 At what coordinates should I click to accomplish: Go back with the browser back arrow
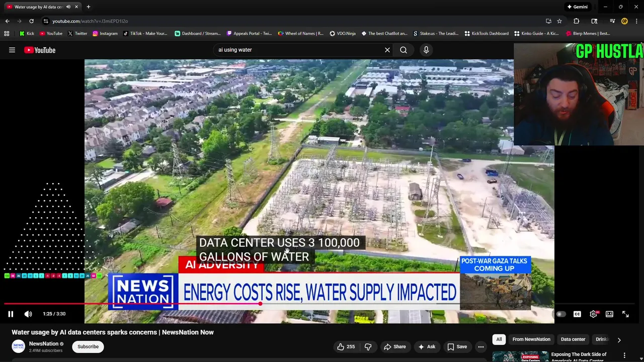(7, 21)
